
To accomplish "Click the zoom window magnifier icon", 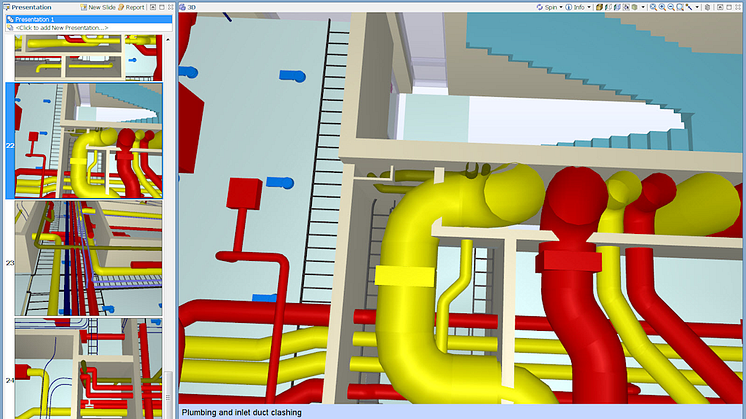I will [680, 7].
